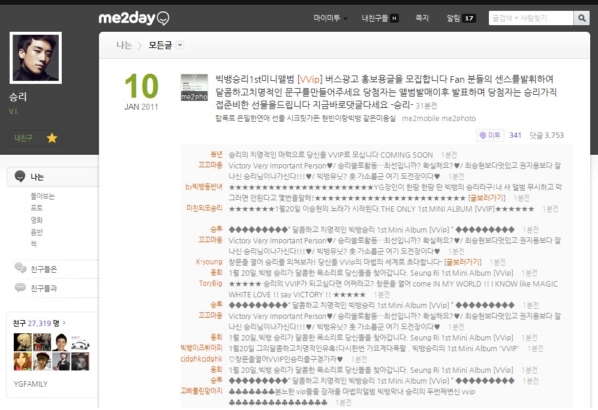Focus the search input field
The image size is (598, 410).
coord(531,18)
